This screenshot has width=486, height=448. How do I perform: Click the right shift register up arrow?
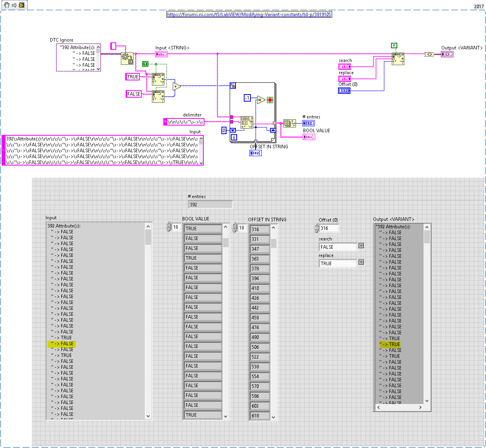(x=273, y=130)
